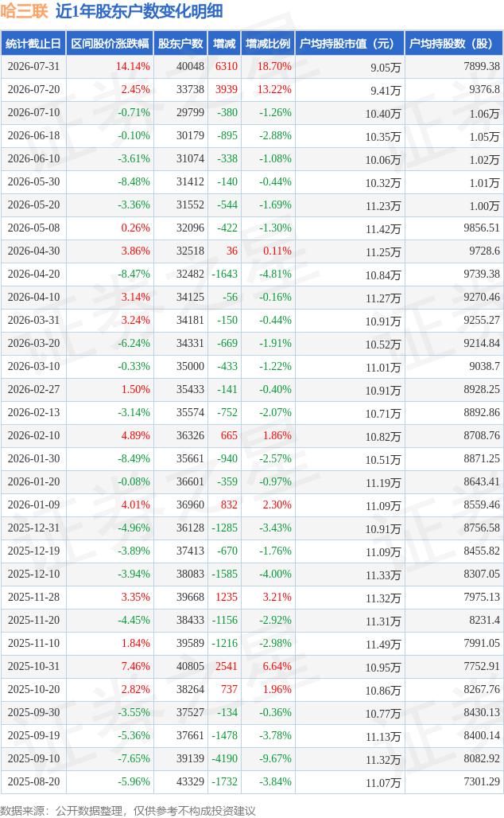The height and width of the screenshot is (818, 504).
Task: Select the 增减比例 column header
Action: point(269,43)
